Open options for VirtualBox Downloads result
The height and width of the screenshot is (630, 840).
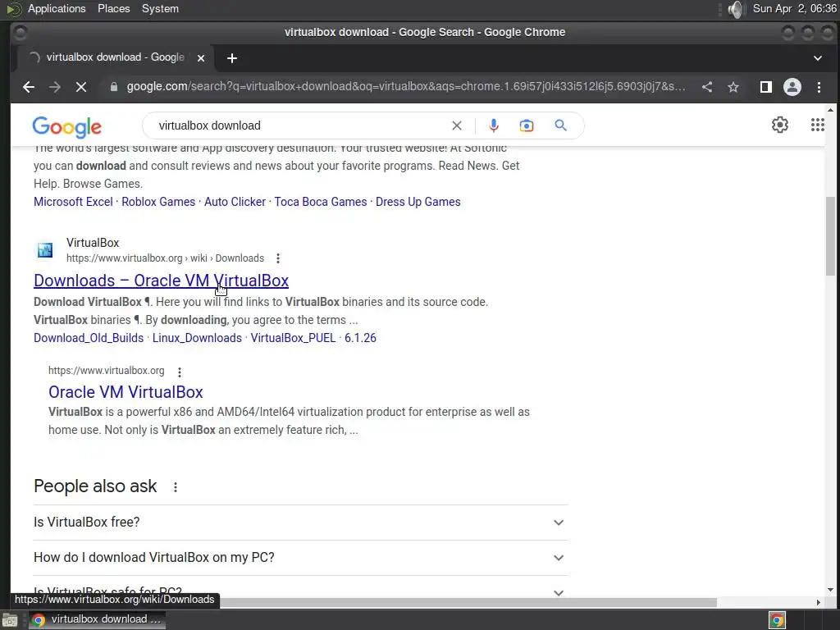point(277,258)
